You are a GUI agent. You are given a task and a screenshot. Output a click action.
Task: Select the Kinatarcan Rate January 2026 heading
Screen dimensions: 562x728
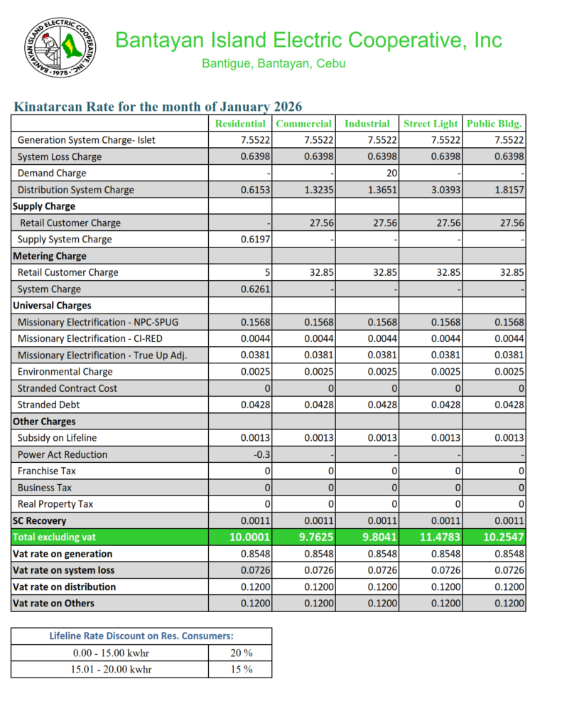158,107
